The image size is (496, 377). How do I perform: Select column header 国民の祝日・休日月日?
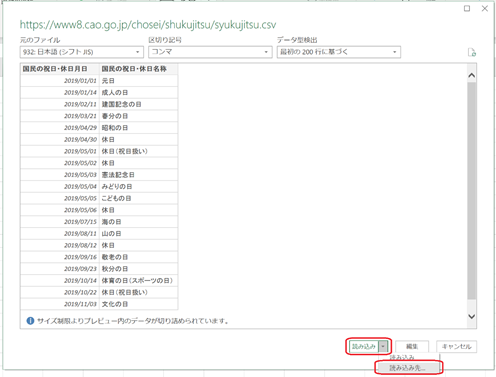coord(60,69)
